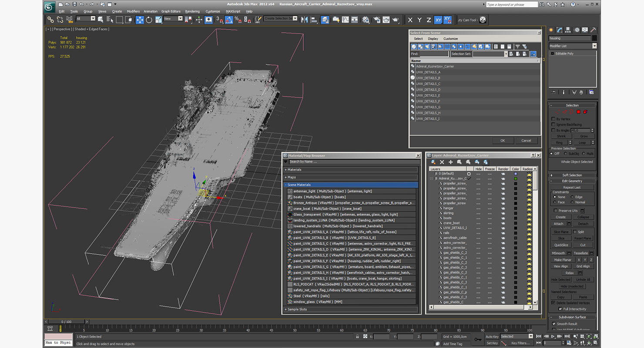Click the Hide Unselected button
Viewport: 644px width, 348px height.
pyautogui.click(x=572, y=286)
